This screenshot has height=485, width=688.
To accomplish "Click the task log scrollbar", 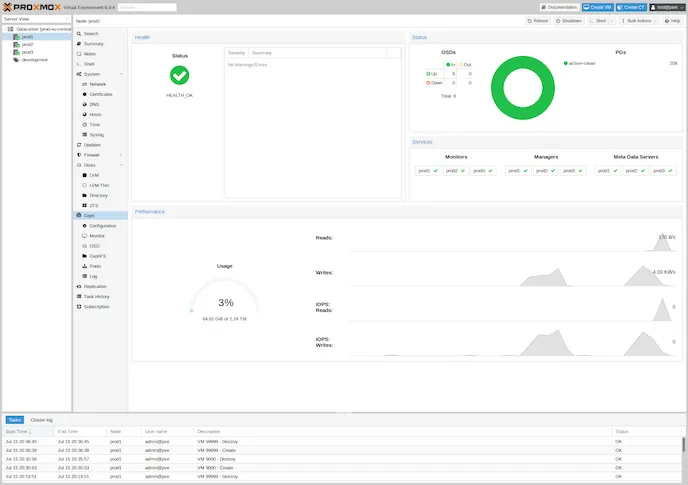I will point(684,444).
